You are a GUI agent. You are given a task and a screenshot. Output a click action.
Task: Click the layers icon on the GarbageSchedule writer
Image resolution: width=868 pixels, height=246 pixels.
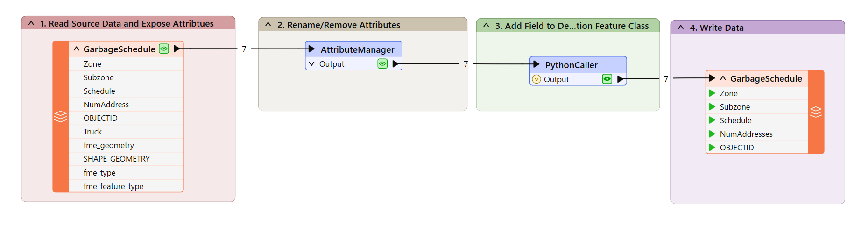coord(816,112)
